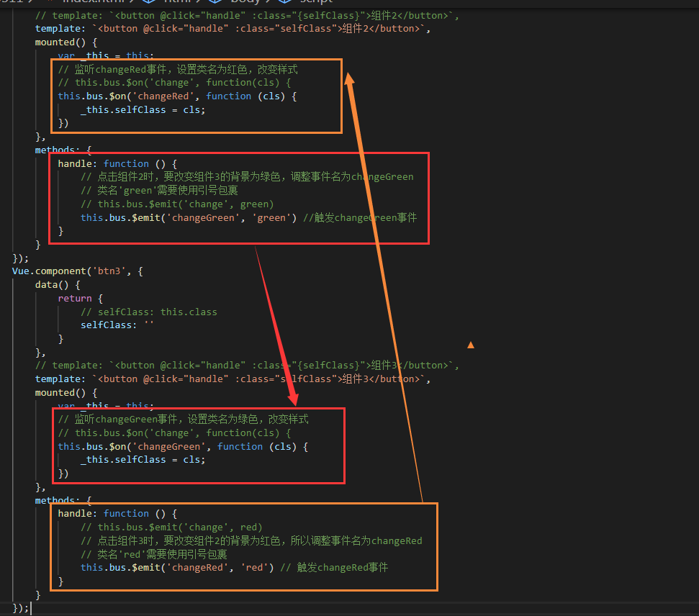Click the comment '监听changeRed事件，设置类名为红色'

point(178,70)
